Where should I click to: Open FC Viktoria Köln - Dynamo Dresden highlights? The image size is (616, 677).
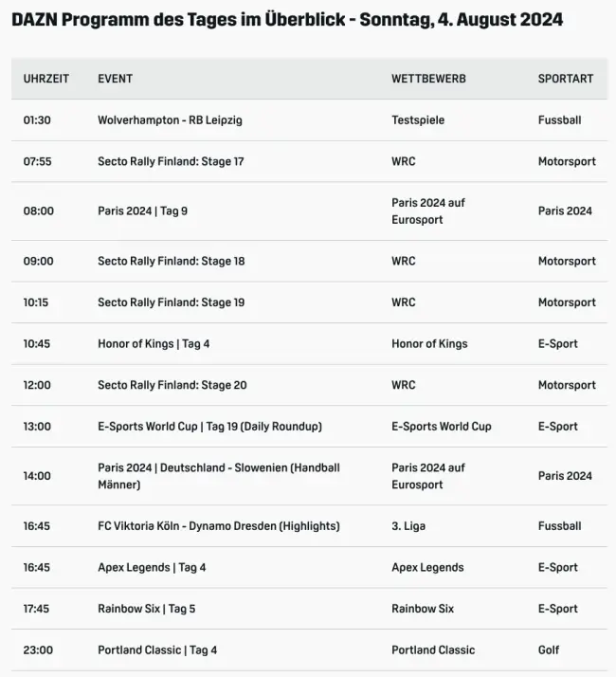[218, 526]
